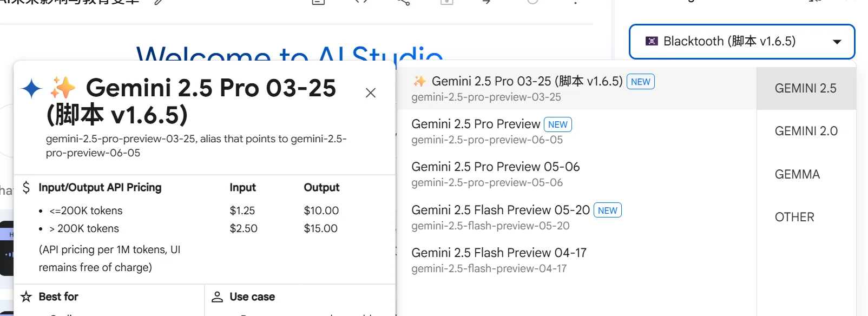Viewport: 868px width, 316px height.
Task: Click the blue Gemini sparkle icon in the info card
Action: tap(31, 88)
